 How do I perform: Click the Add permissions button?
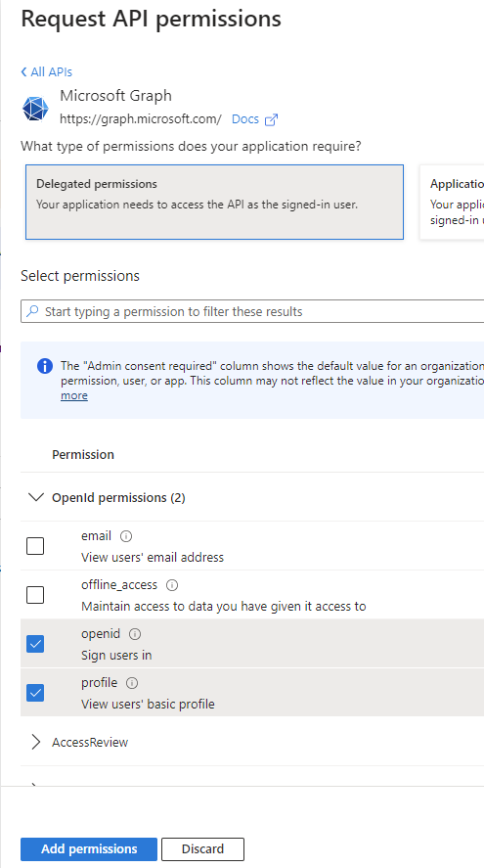[x=89, y=849]
